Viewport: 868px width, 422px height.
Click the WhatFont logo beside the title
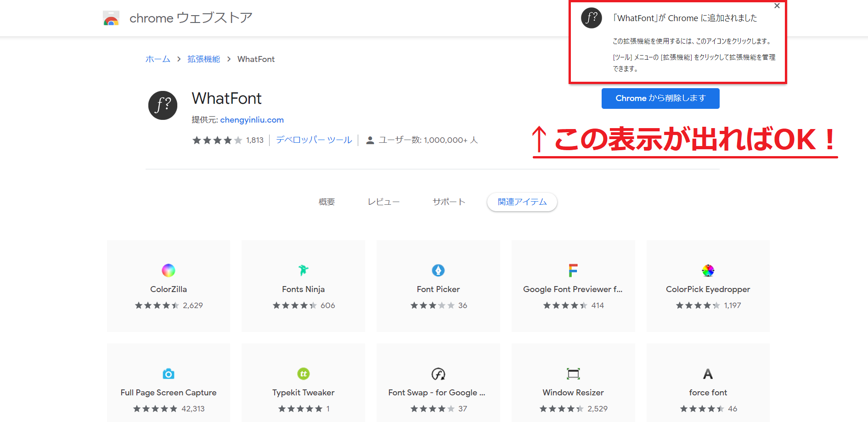click(x=163, y=105)
